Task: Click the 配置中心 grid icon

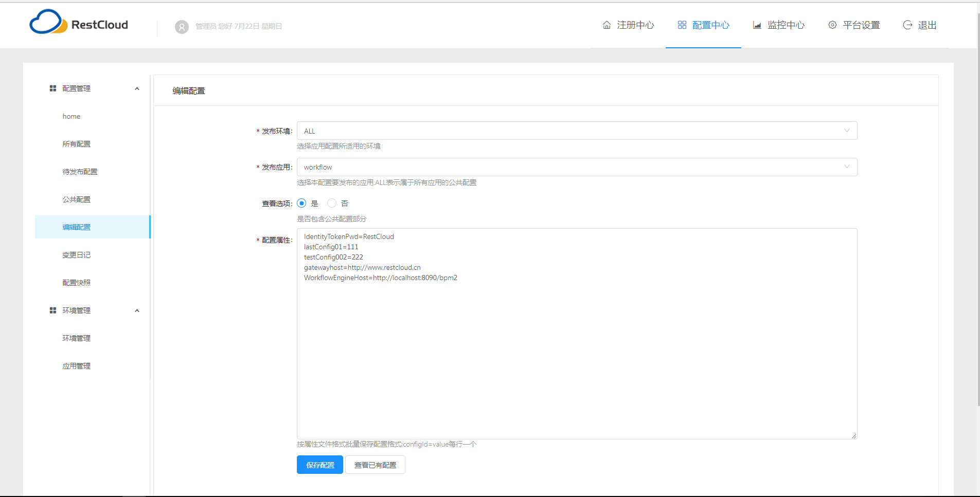Action: (683, 24)
